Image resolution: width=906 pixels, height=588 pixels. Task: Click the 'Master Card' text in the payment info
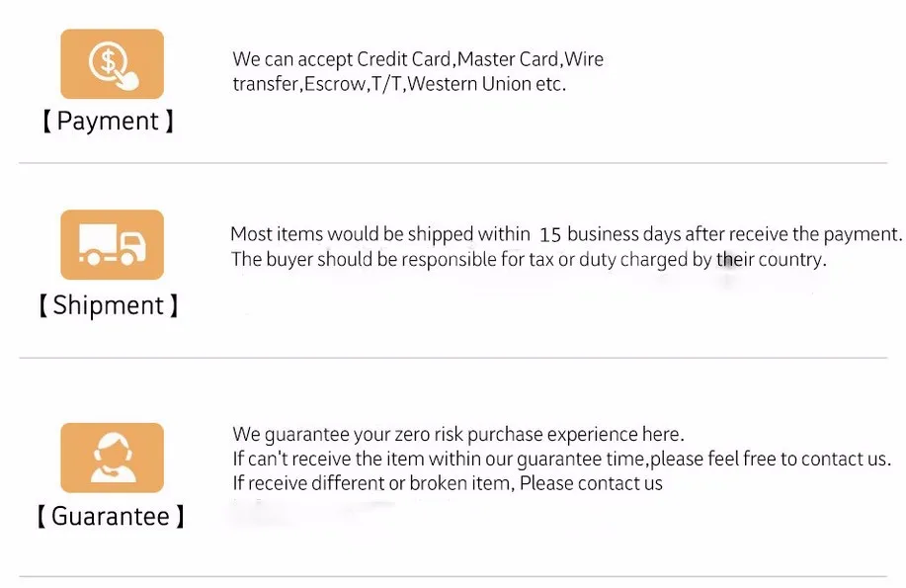pyautogui.click(x=508, y=59)
